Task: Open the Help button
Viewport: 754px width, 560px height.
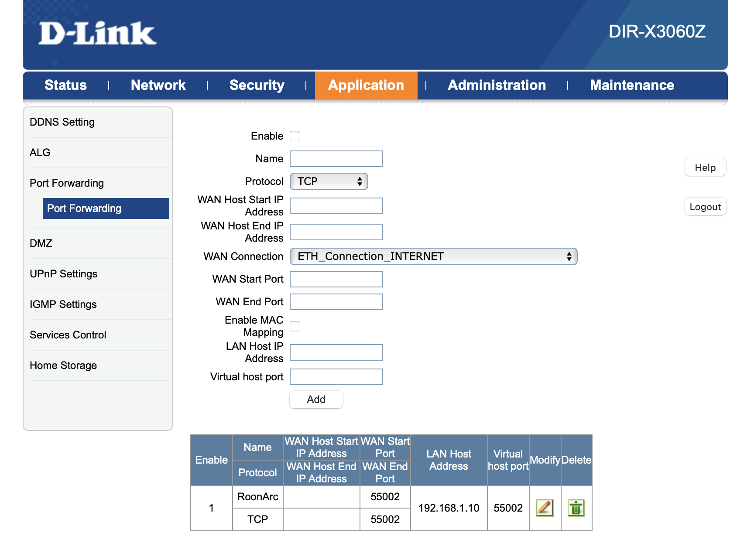Action: click(x=705, y=167)
